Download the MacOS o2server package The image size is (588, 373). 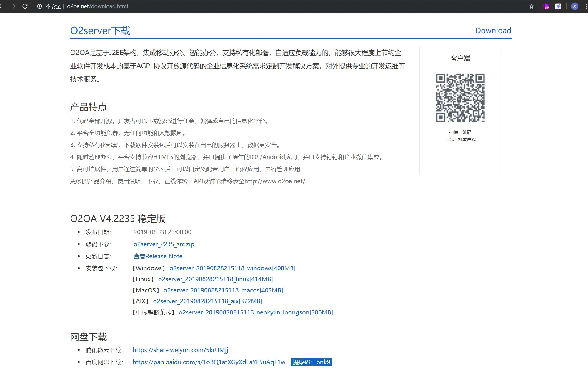coord(223,290)
